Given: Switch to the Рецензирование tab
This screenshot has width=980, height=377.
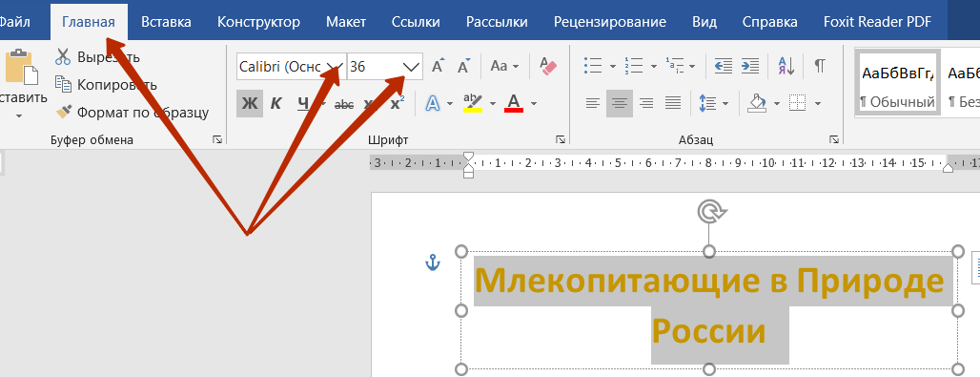Looking at the screenshot, I should [x=609, y=22].
